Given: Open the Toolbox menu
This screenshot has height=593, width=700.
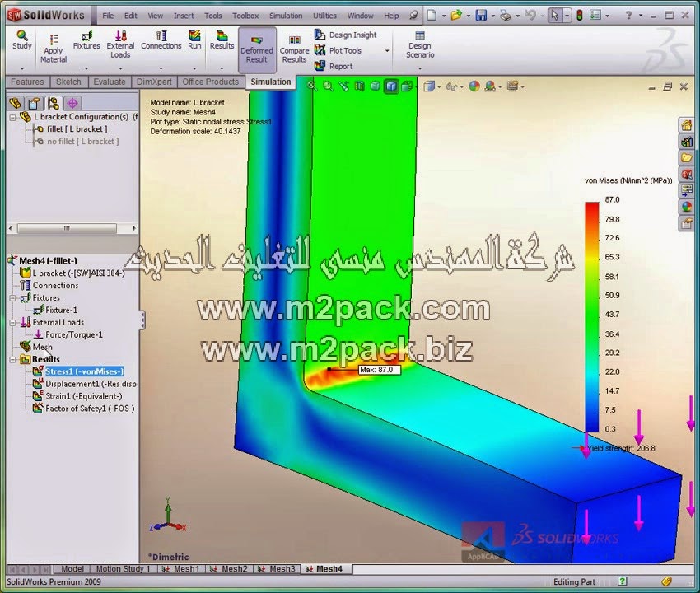Looking at the screenshot, I should [x=245, y=16].
